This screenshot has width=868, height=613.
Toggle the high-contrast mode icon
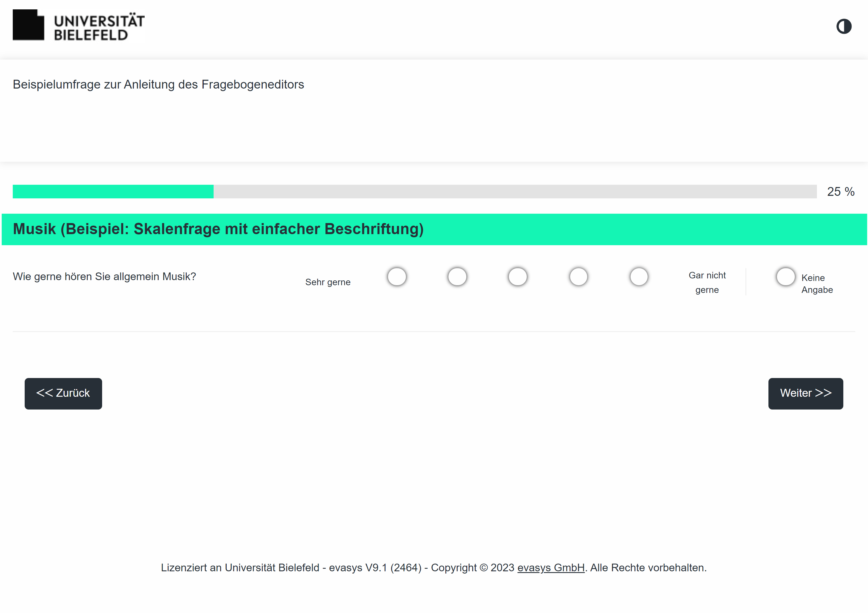[843, 26]
